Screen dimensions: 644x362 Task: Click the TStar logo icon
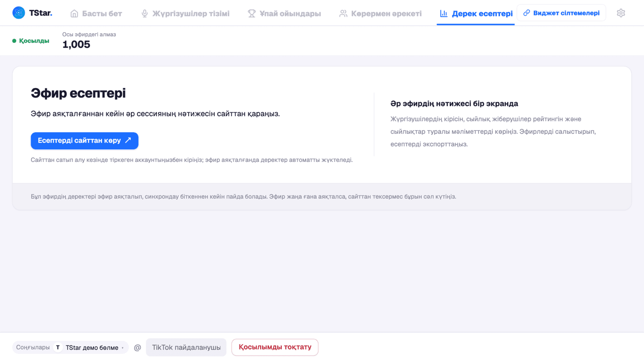coord(19,13)
